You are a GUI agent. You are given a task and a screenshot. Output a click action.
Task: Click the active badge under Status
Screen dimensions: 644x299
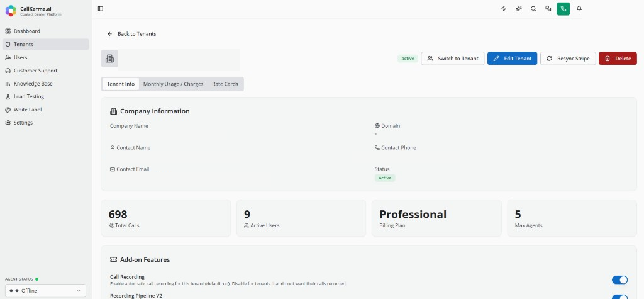[385, 178]
